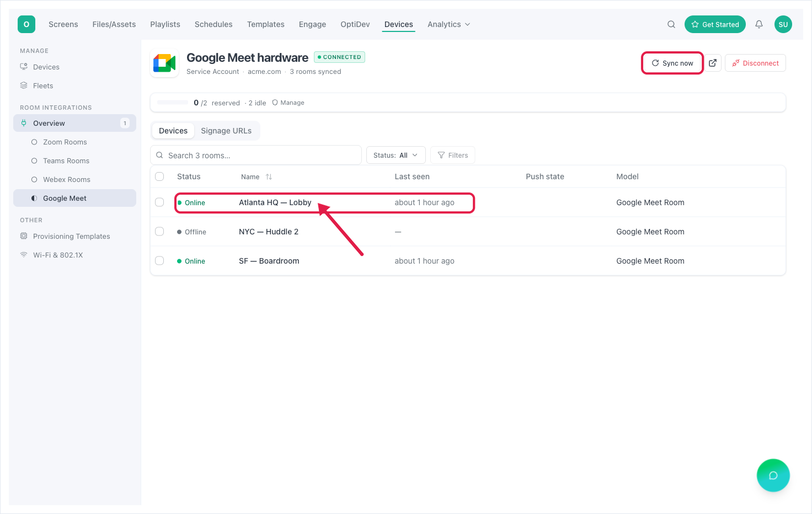Open search with the magnifier icon

671,24
